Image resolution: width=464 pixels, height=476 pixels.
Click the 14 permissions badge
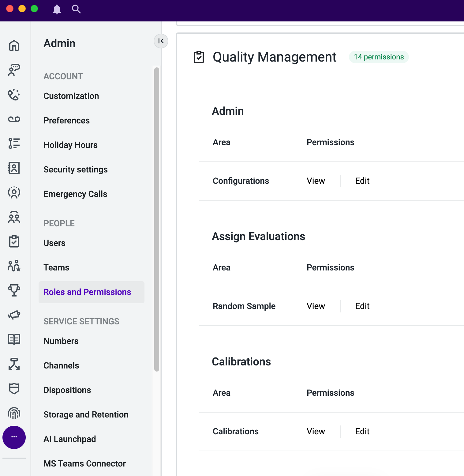[379, 57]
